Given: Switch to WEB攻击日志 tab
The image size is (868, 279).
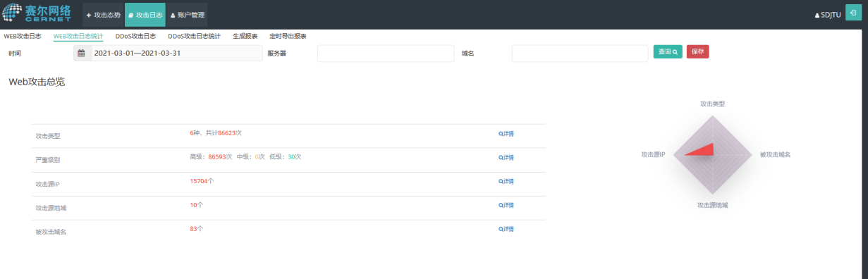Looking at the screenshot, I should coord(23,36).
